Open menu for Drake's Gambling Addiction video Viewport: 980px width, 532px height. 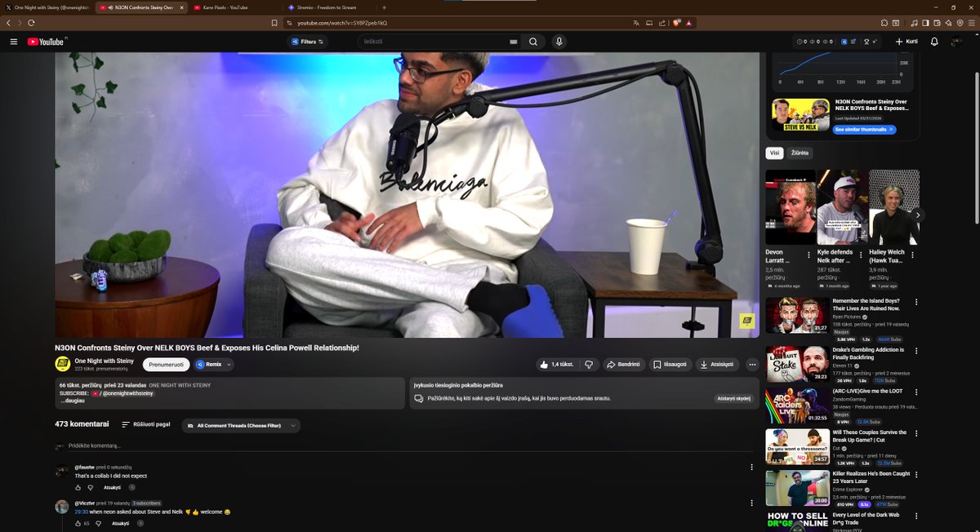(916, 351)
